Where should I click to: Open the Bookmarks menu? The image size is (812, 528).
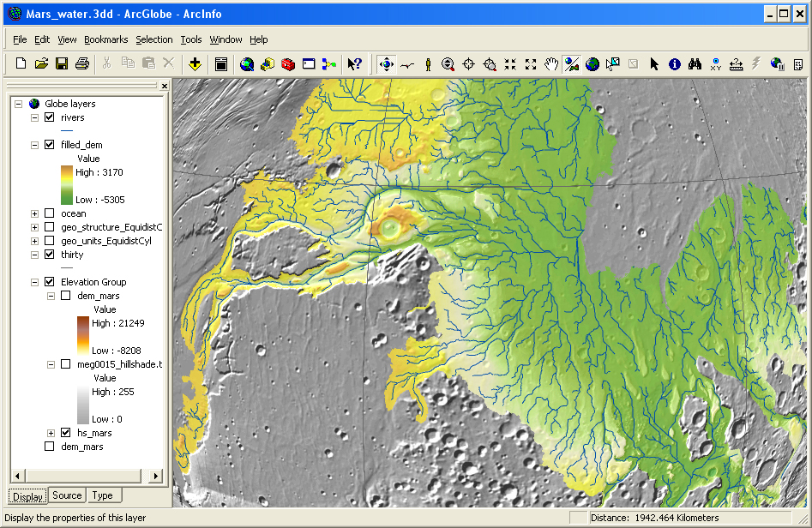105,39
